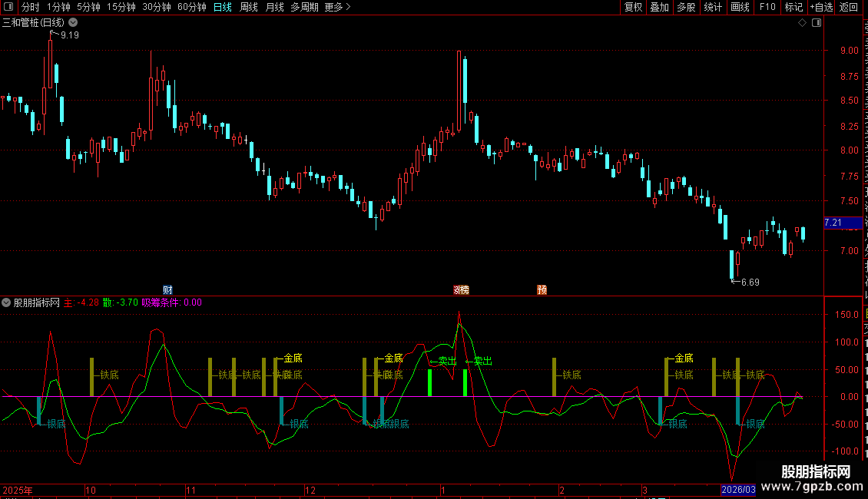Open the 标记 mark tool
Screen dimensions: 868x499
(793, 7)
